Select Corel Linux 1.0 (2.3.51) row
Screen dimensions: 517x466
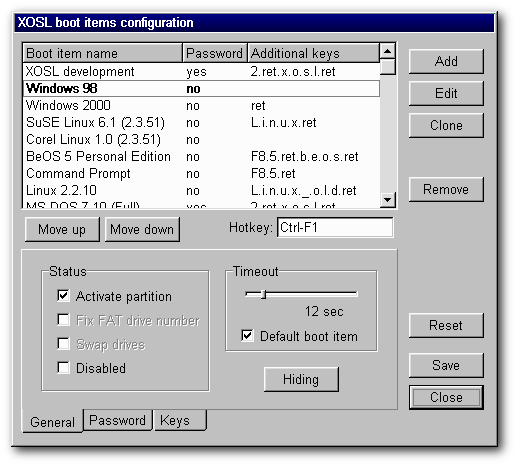pos(201,140)
